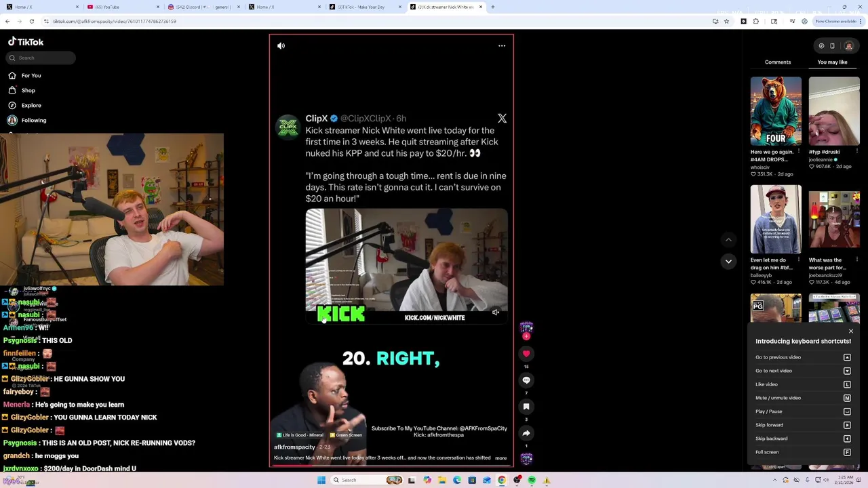Screen dimensions: 868x488
Task: Click the TikTok logo
Action: point(26,41)
